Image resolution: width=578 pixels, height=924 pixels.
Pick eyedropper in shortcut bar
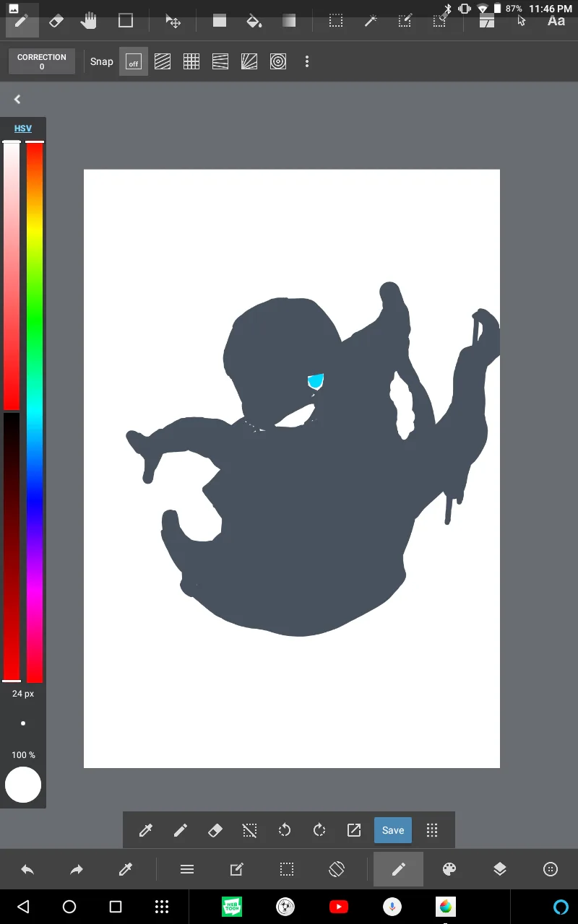[x=146, y=830]
